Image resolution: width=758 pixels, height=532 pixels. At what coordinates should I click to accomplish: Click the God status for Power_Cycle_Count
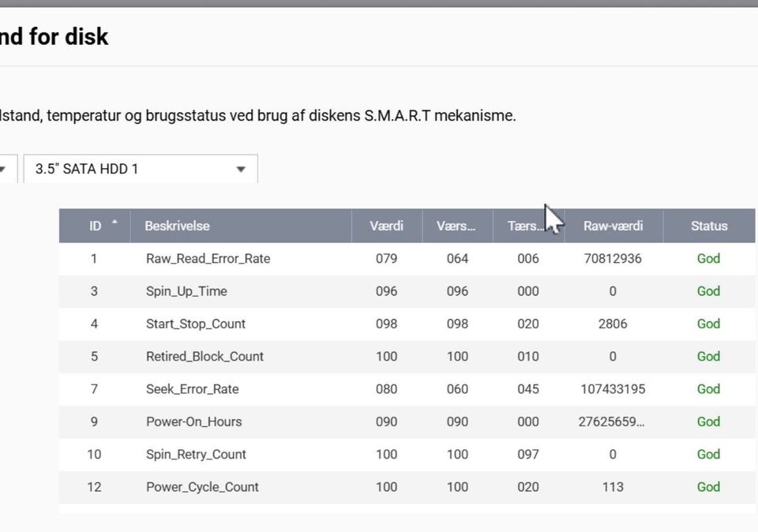(x=708, y=487)
